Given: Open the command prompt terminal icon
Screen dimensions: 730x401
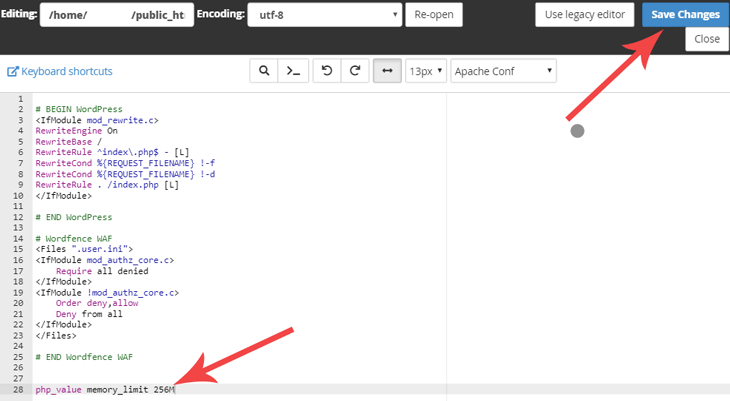Looking at the screenshot, I should [293, 71].
